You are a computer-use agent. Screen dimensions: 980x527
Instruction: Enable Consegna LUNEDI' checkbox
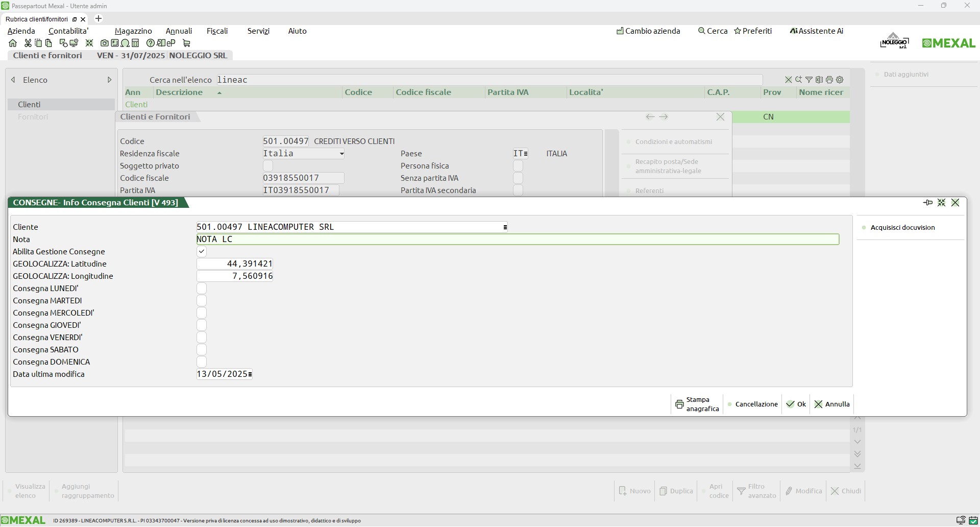202,289
